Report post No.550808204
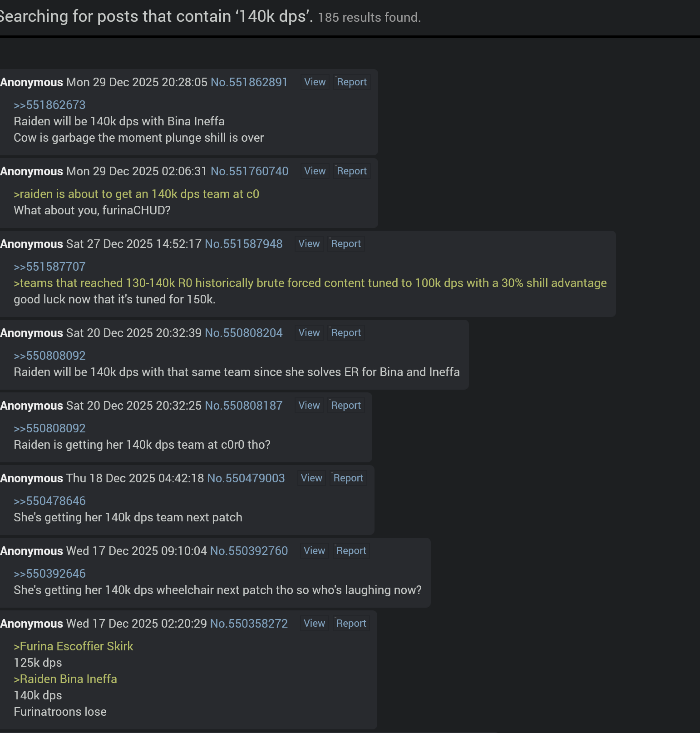700x733 pixels. (x=346, y=333)
